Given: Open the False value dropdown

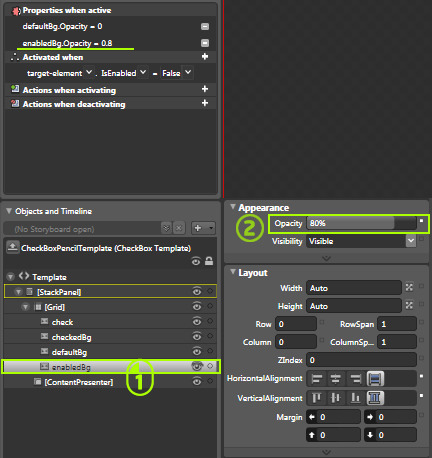Looking at the screenshot, I should click(188, 72).
